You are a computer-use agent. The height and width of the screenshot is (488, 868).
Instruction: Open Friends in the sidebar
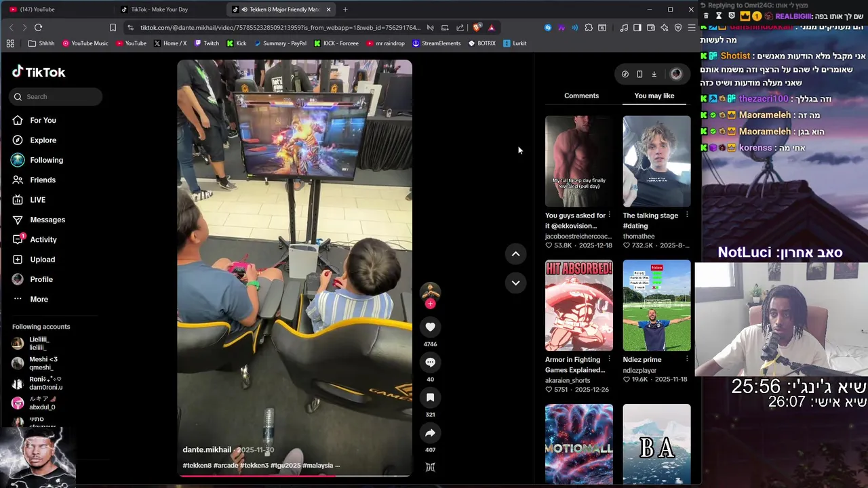[43, 180]
